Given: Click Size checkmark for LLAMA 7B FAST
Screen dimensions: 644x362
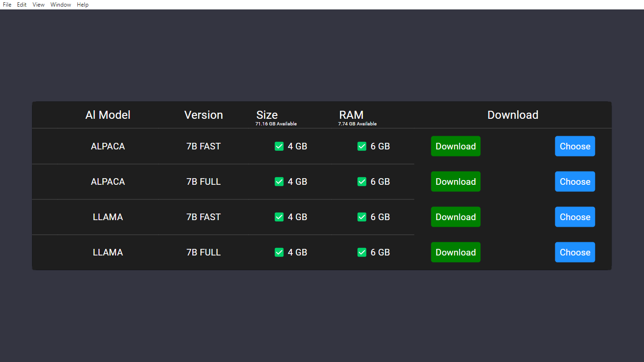Looking at the screenshot, I should (x=279, y=217).
